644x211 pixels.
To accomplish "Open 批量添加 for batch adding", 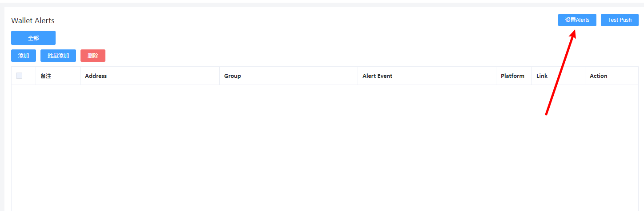I will 58,56.
